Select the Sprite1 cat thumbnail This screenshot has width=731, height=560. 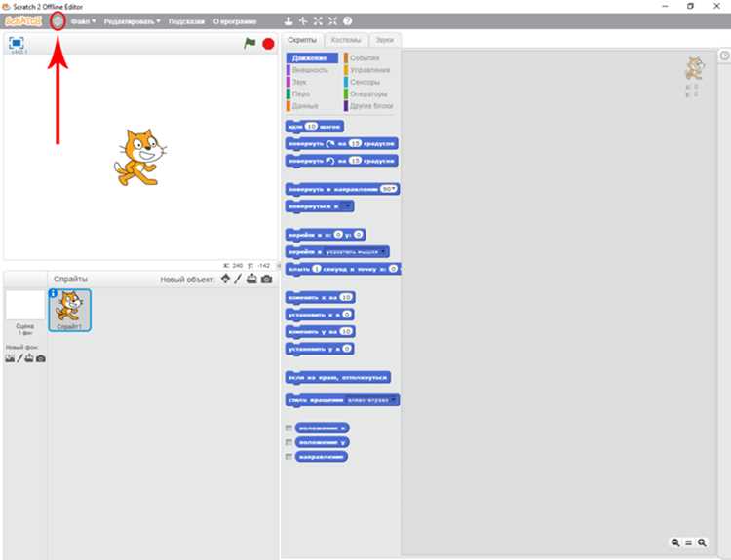pyautogui.click(x=69, y=311)
